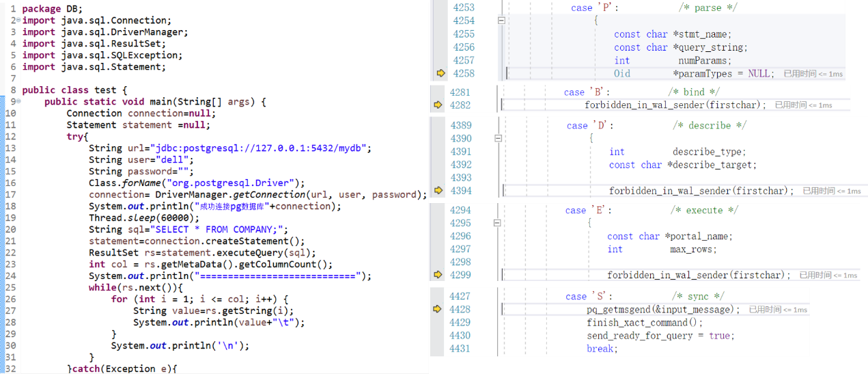Viewport: 868px width, 374px height.
Task: Open the elapsed-time tip on line 4299
Action: coord(829,276)
